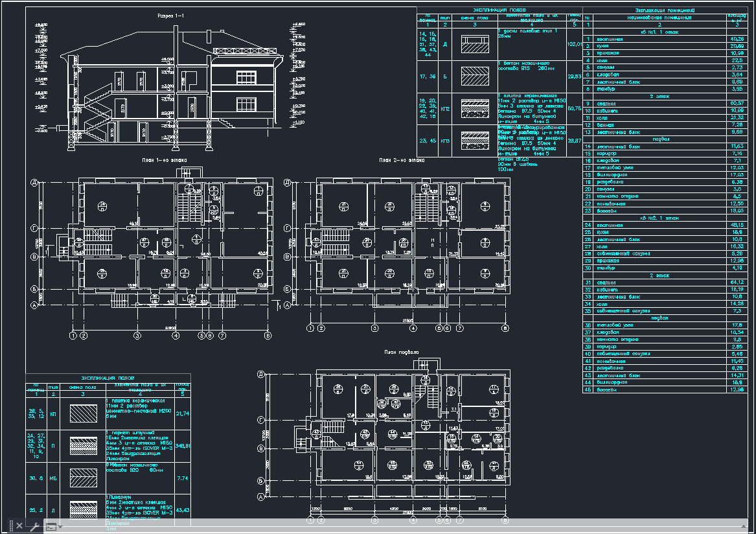Screen dimensions: 756x534
Task: Select the 'План подвала' title text
Action: (401, 352)
